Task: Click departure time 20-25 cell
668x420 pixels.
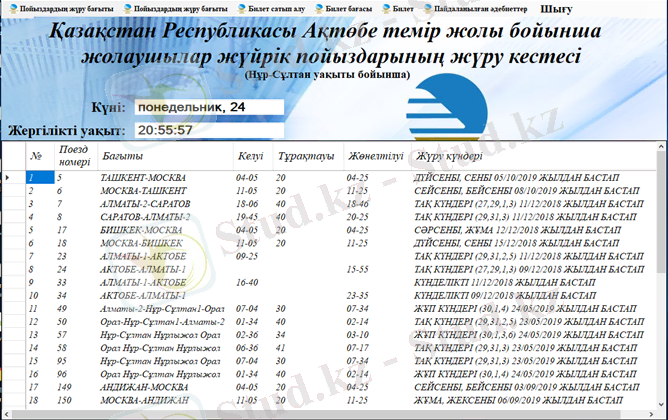Action: click(x=377, y=217)
